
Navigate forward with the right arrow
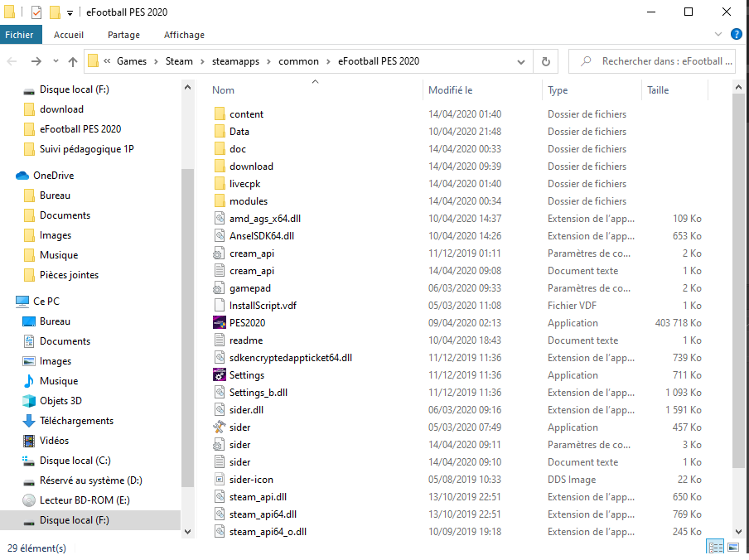pos(36,61)
